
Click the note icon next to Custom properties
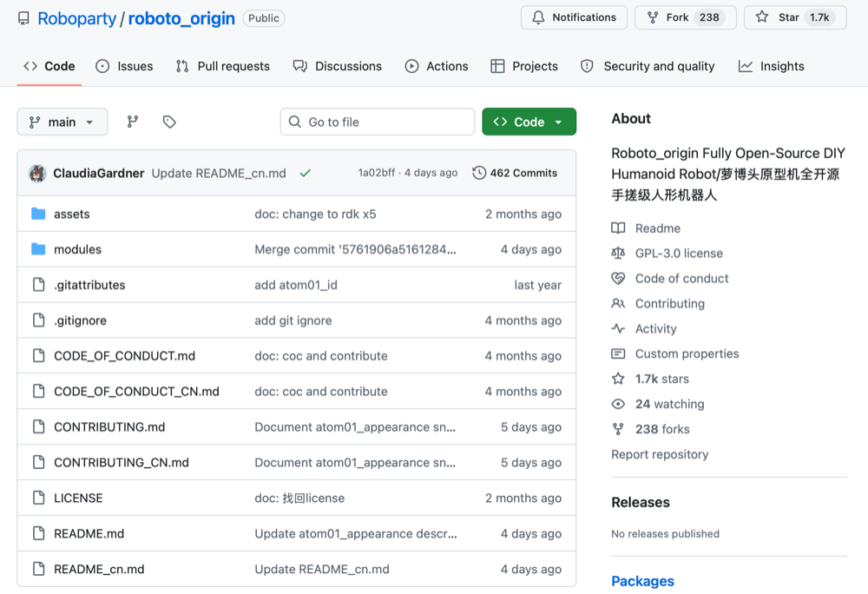point(618,353)
